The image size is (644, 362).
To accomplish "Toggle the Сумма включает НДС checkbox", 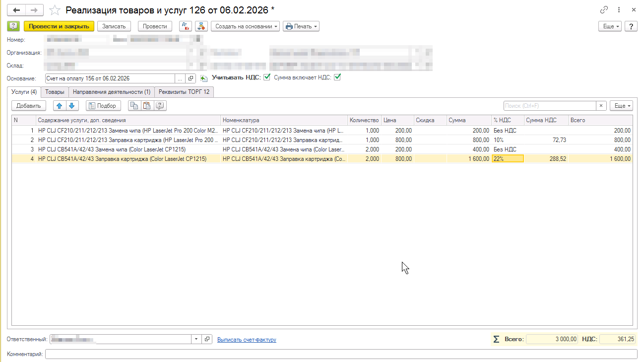I will click(338, 77).
